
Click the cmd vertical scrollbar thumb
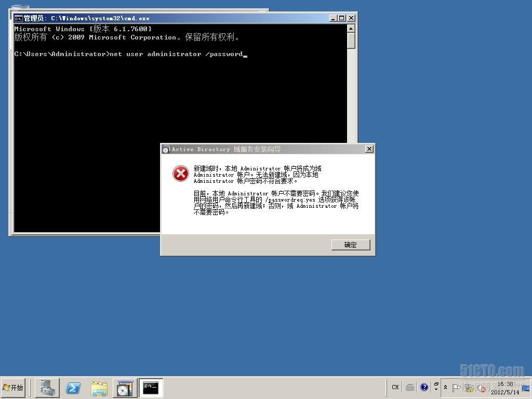[x=351, y=41]
